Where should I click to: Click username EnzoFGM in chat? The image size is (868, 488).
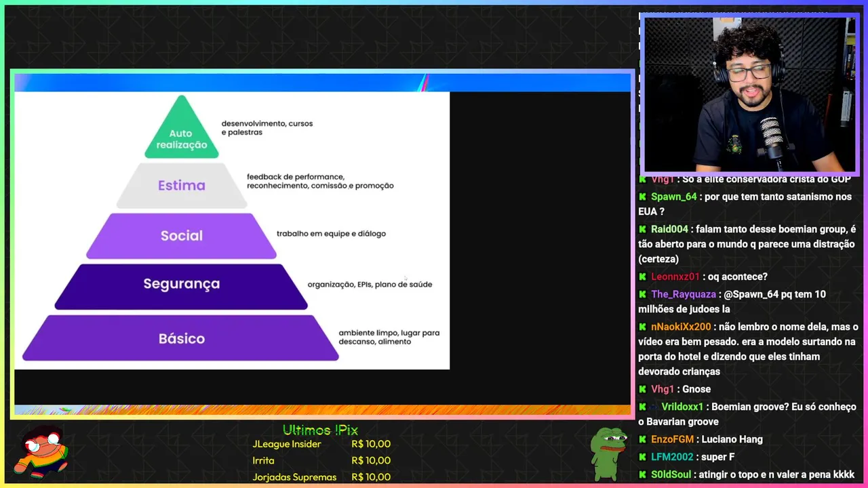(672, 439)
